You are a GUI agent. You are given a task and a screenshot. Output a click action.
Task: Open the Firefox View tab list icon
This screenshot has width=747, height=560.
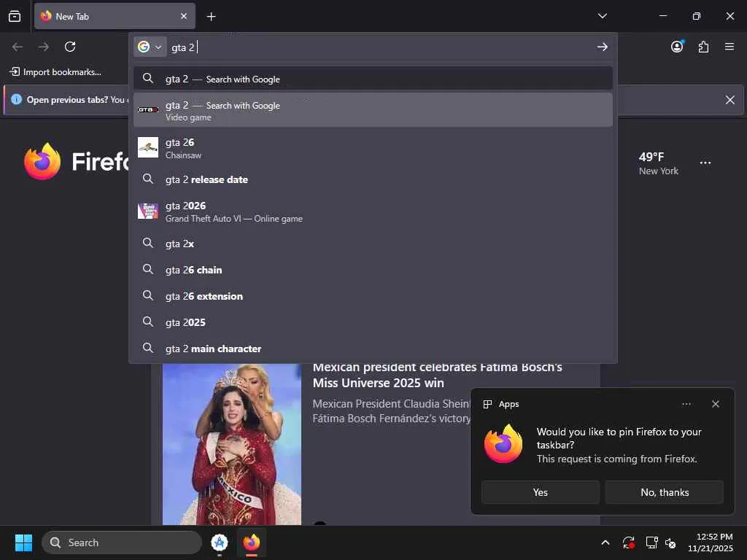click(15, 16)
